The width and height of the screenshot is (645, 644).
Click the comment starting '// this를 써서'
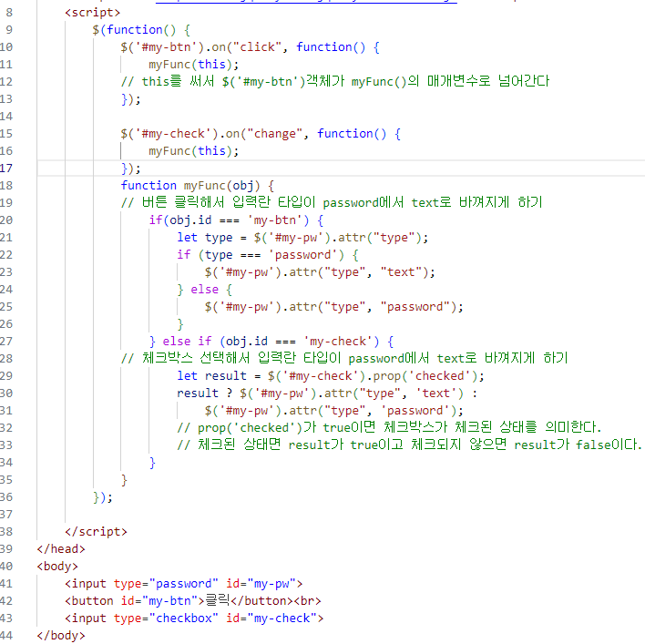[x=335, y=81]
